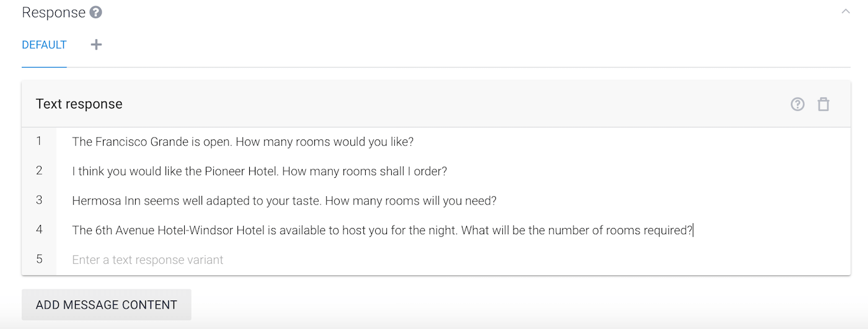The image size is (868, 329).
Task: Switch to the DEFAULT tab
Action: tap(44, 45)
